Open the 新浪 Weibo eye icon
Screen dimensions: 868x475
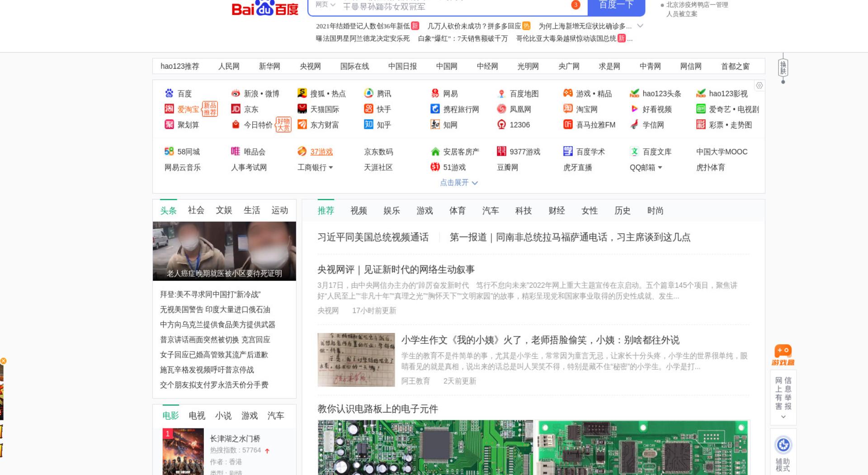[236, 93]
